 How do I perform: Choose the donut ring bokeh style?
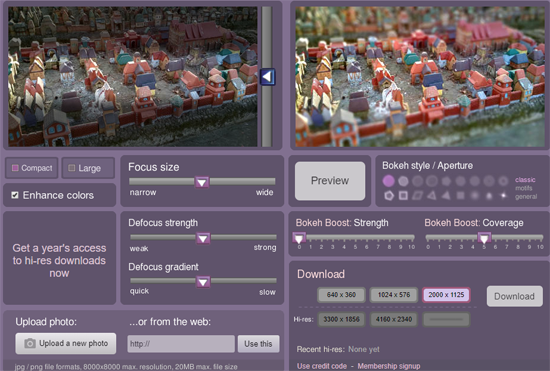click(x=503, y=181)
